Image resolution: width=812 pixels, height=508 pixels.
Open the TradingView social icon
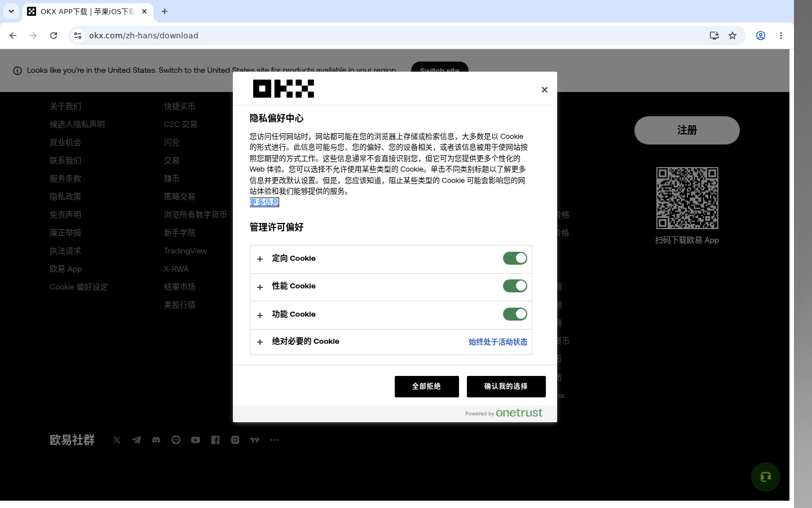[255, 440]
